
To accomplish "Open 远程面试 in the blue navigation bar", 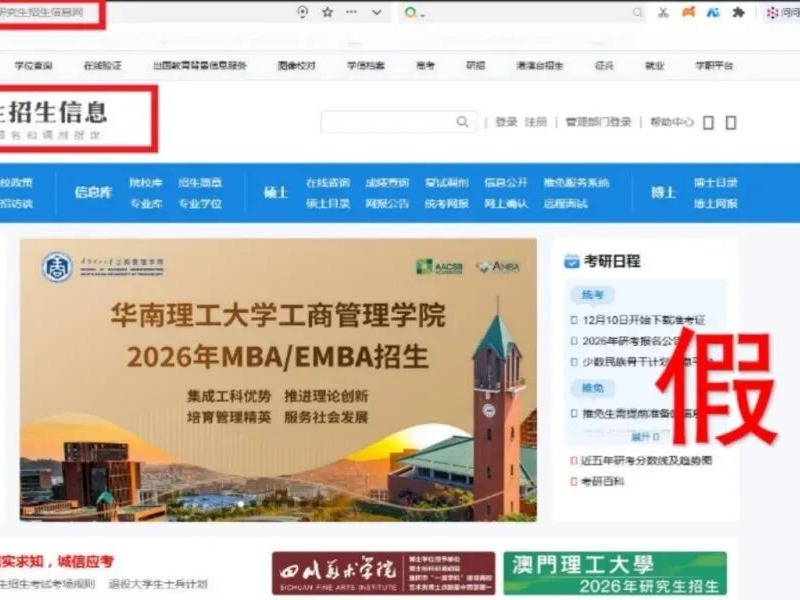I will [565, 204].
